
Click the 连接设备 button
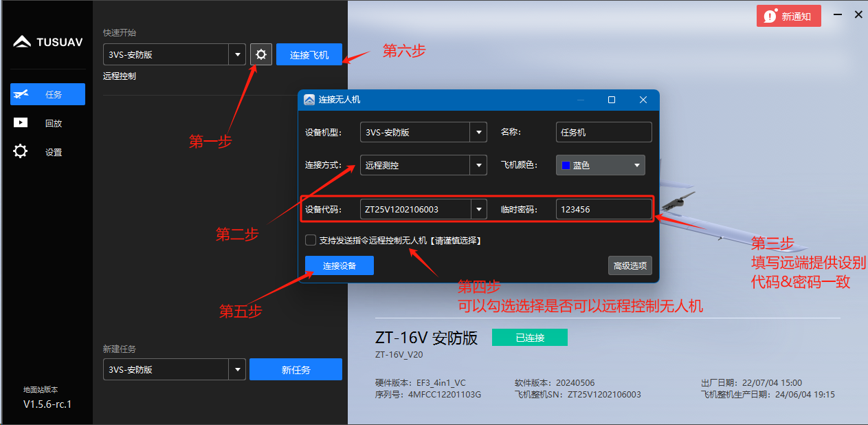coord(340,265)
